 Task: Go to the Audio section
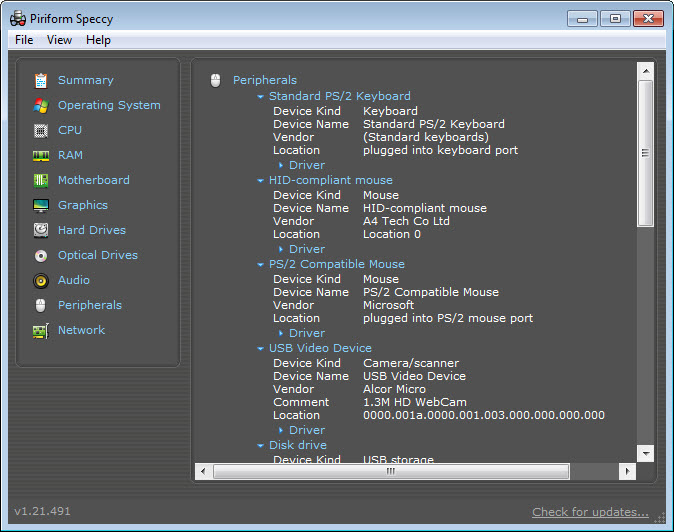[74, 280]
